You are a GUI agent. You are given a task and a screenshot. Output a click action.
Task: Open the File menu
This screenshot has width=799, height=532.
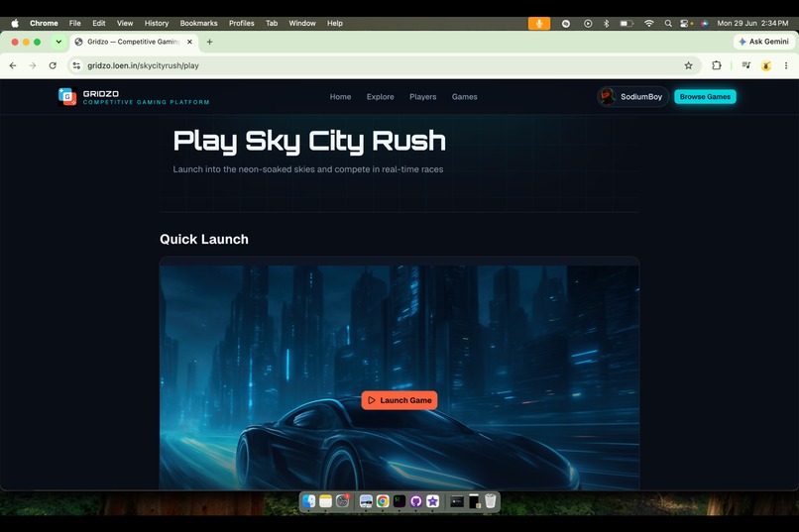[x=75, y=24]
